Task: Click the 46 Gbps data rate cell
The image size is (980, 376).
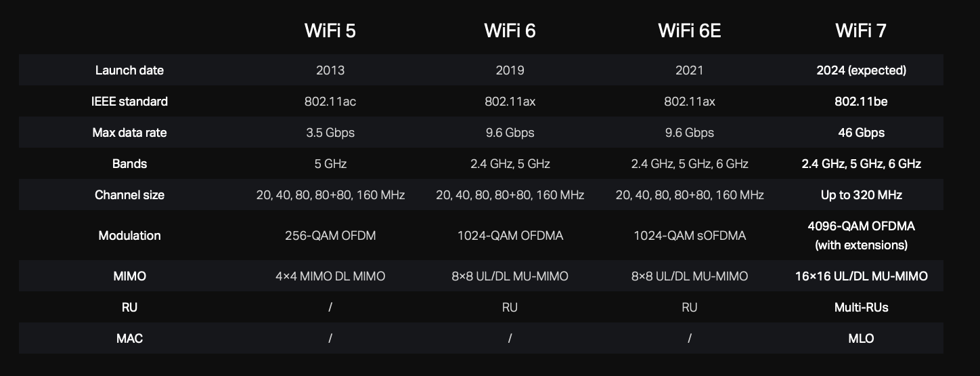Action: click(861, 133)
